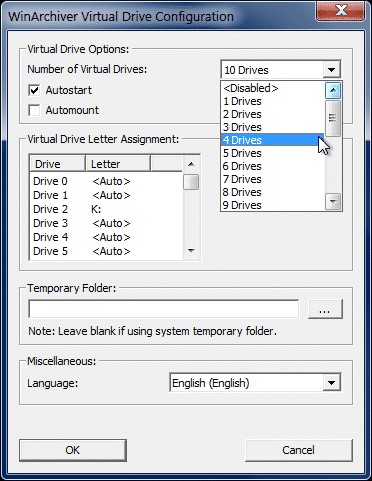Viewport: 372px width, 481px height.
Task: Click the Temporary Folder text field
Action: click(x=164, y=309)
